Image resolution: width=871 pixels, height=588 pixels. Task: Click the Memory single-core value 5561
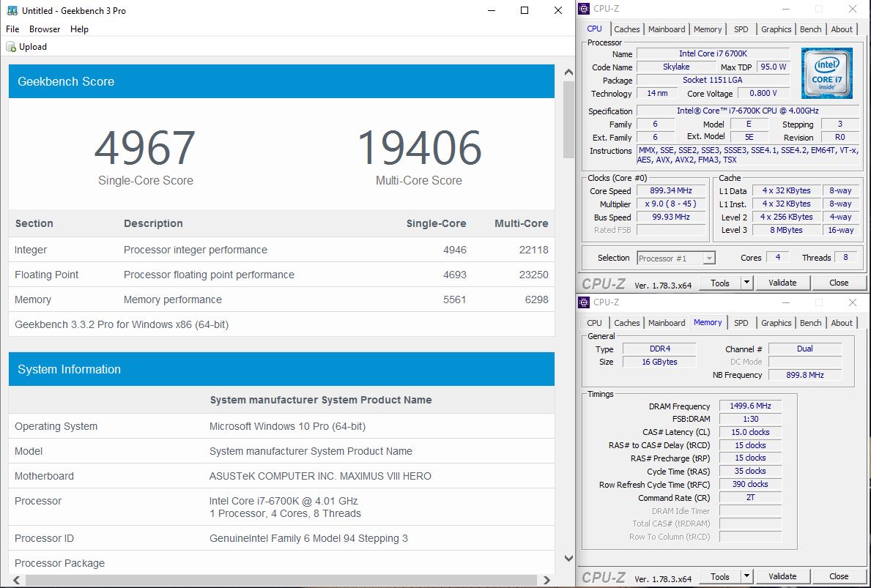455,299
